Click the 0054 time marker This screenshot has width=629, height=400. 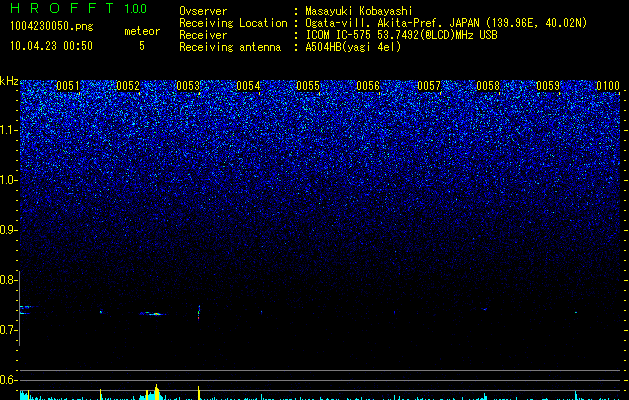pyautogui.click(x=248, y=86)
